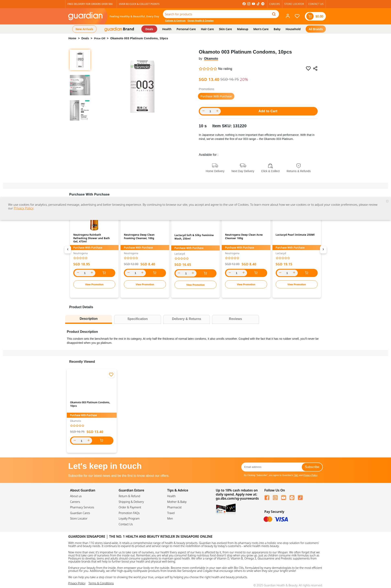Open All Brands menu
391x588 pixels.
tap(316, 29)
